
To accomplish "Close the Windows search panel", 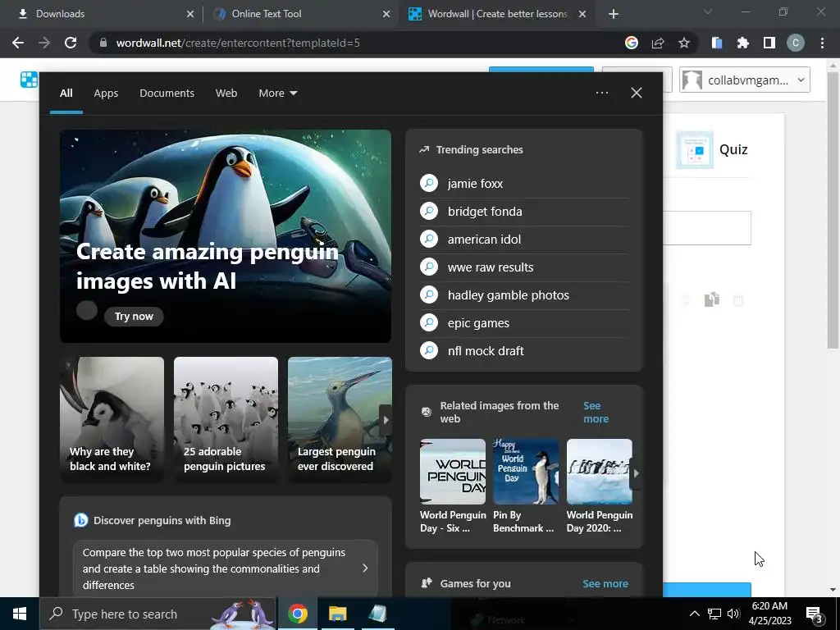I will tap(637, 93).
